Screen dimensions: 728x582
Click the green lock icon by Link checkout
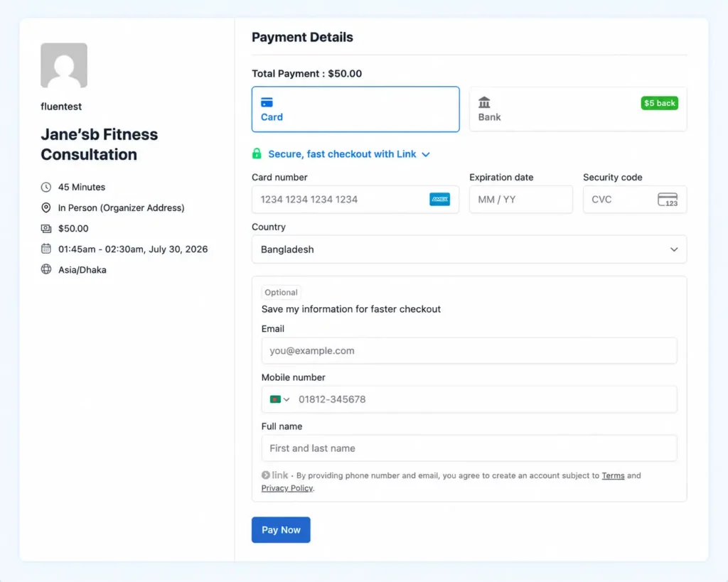click(x=256, y=153)
